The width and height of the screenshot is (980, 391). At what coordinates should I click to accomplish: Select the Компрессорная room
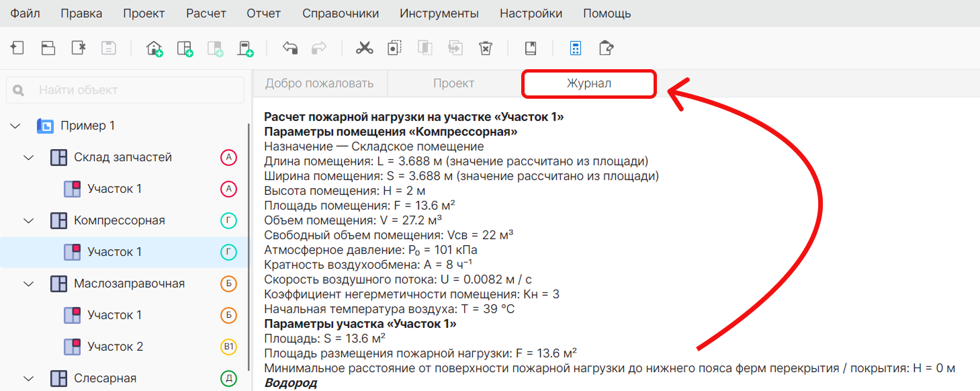pos(120,220)
